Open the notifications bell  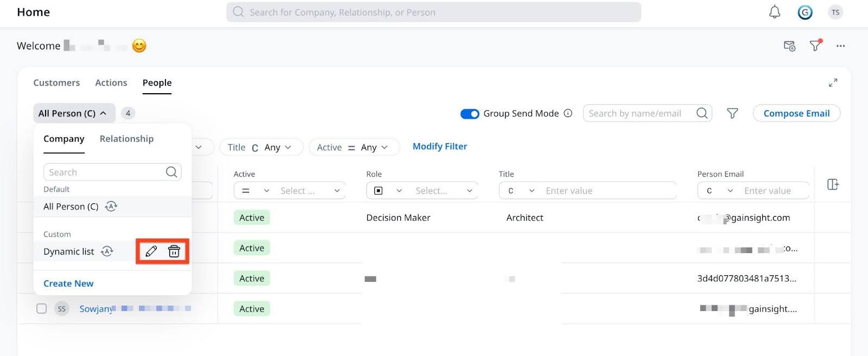coord(774,12)
